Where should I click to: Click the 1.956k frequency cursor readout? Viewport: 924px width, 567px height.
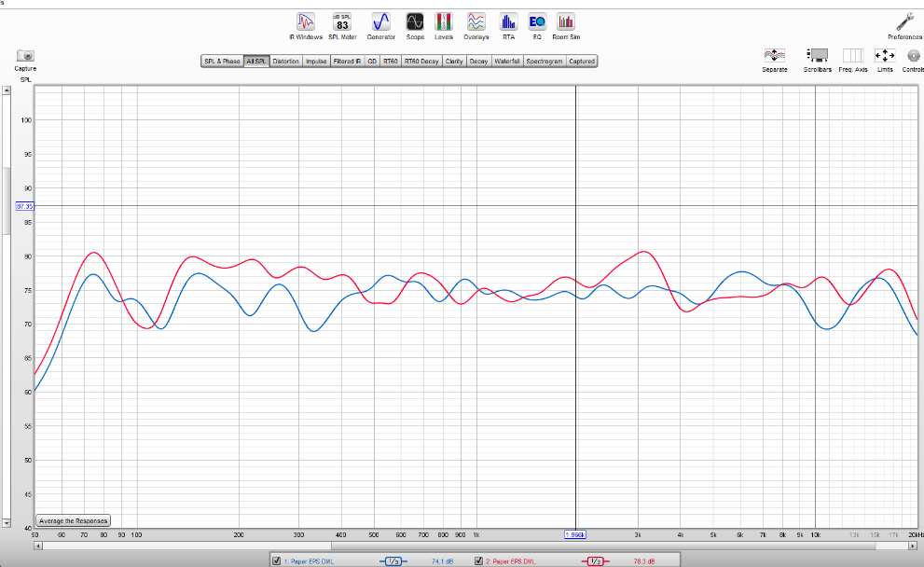click(x=575, y=535)
